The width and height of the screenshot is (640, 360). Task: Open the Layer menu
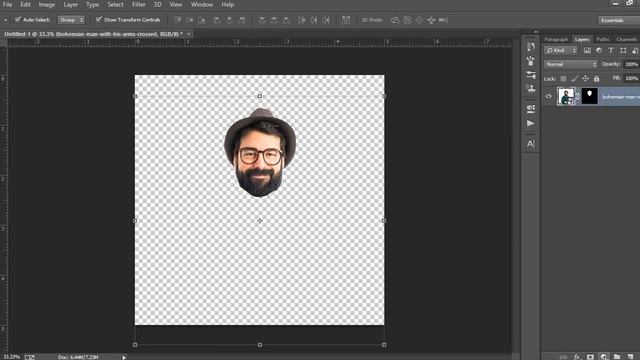click(71, 4)
